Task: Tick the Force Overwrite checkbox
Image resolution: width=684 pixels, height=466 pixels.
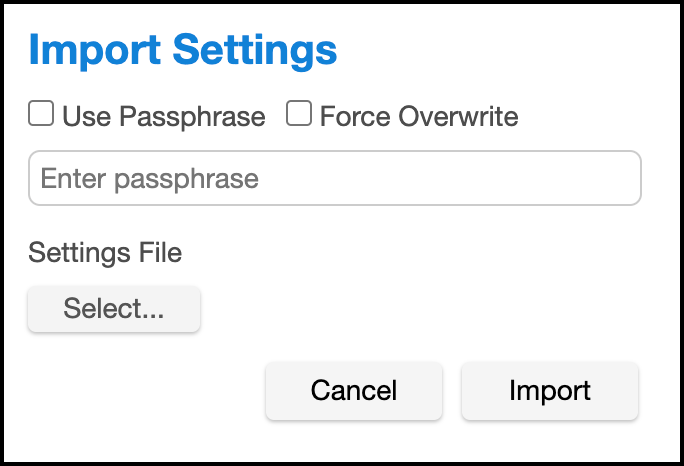Action: (299, 115)
